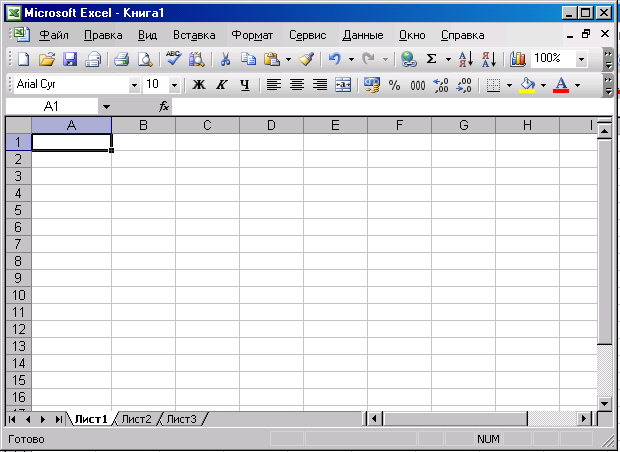This screenshot has height=452, width=620.
Task: Cut selection with scissors icon
Action: [225, 59]
